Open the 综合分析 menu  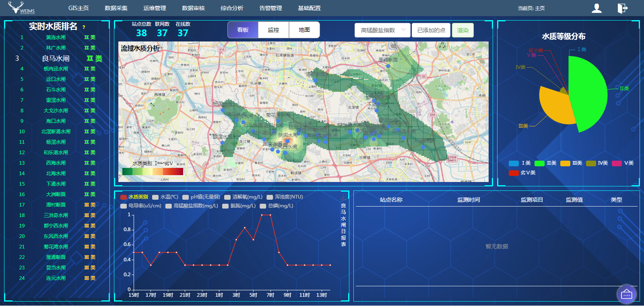click(x=232, y=8)
